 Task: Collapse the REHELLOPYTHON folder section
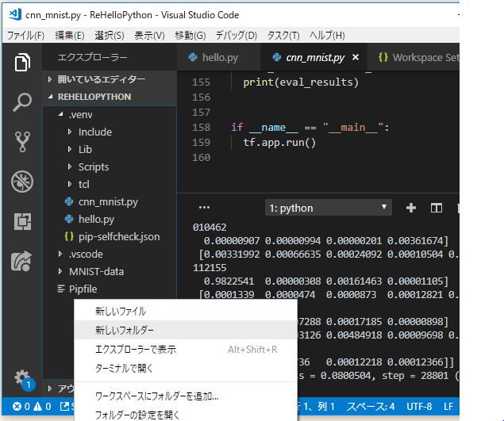(x=51, y=97)
